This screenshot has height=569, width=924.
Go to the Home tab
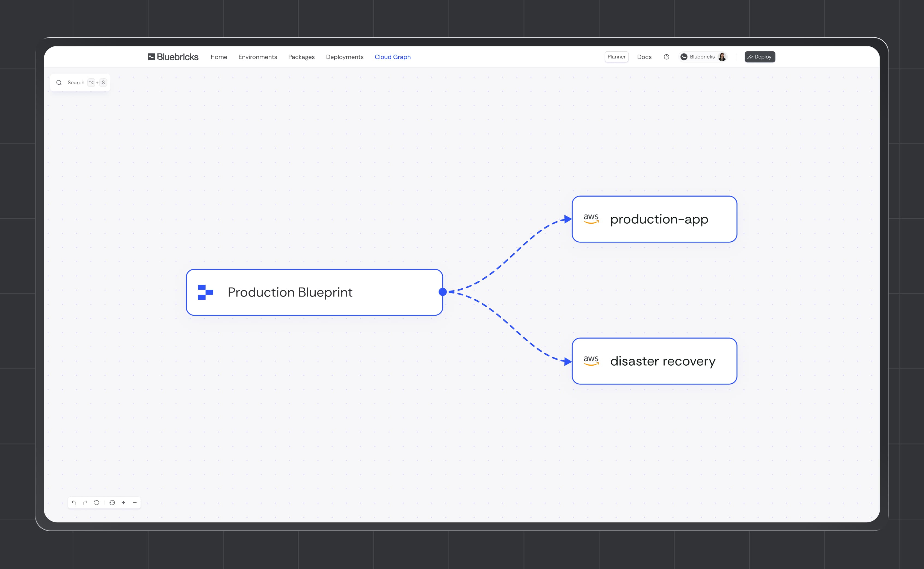pyautogui.click(x=219, y=57)
